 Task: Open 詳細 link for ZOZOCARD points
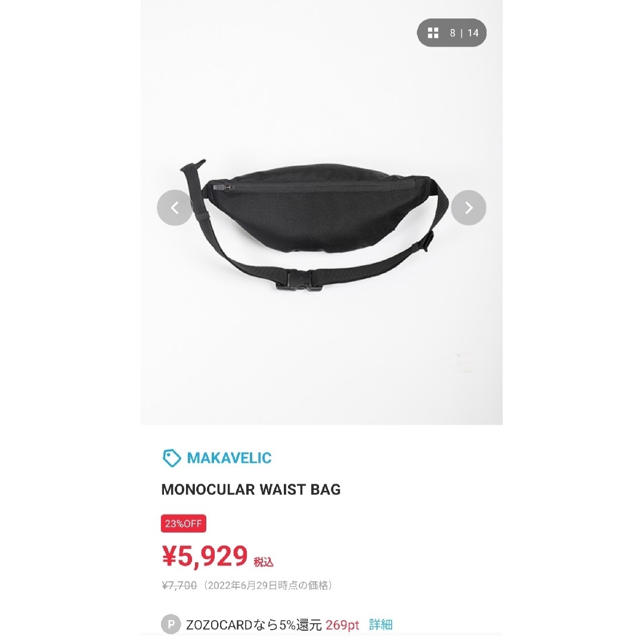[x=380, y=625]
